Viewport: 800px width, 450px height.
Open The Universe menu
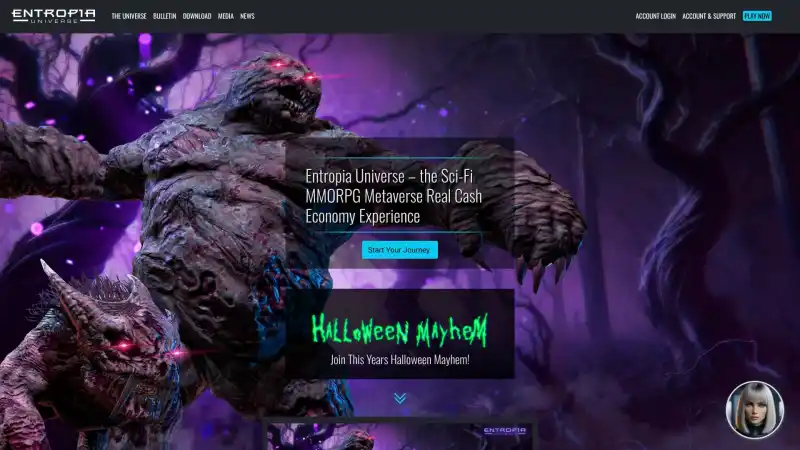(129, 16)
